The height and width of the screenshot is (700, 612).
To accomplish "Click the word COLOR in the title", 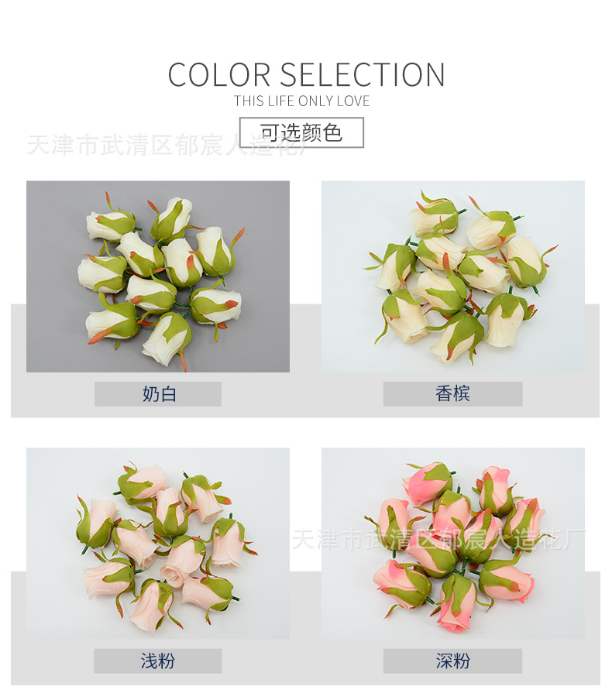I will 219,74.
